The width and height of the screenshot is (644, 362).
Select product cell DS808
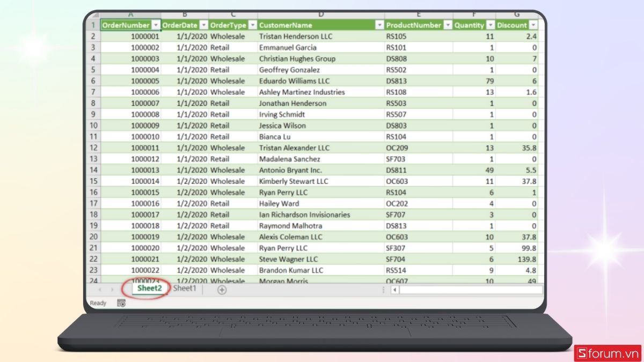pos(419,59)
